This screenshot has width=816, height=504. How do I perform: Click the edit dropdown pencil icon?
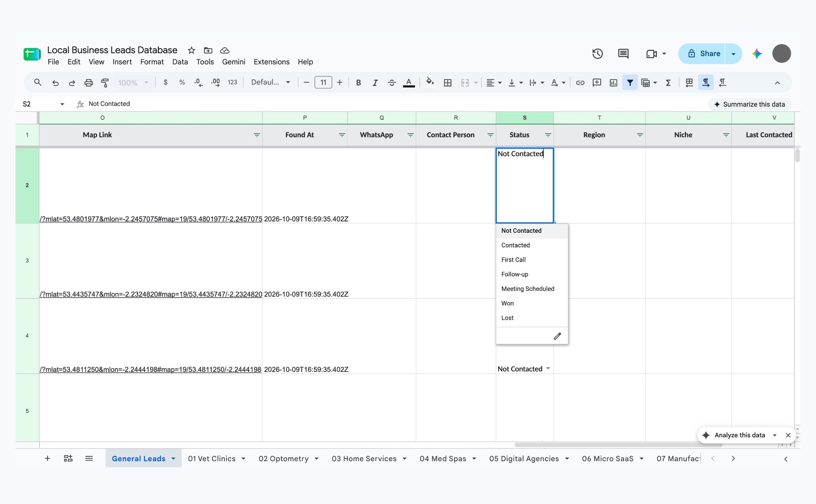[x=557, y=336]
